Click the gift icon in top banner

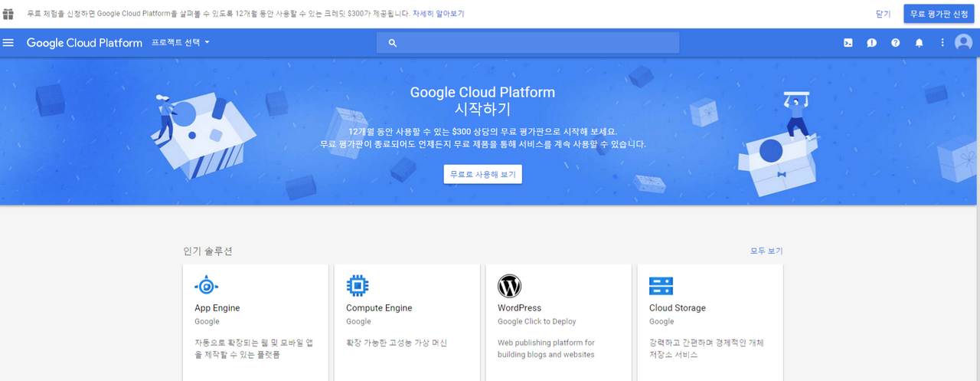(x=8, y=14)
